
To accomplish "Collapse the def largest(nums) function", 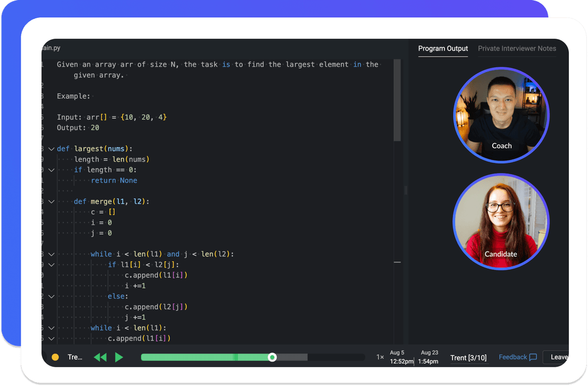I will click(x=51, y=149).
